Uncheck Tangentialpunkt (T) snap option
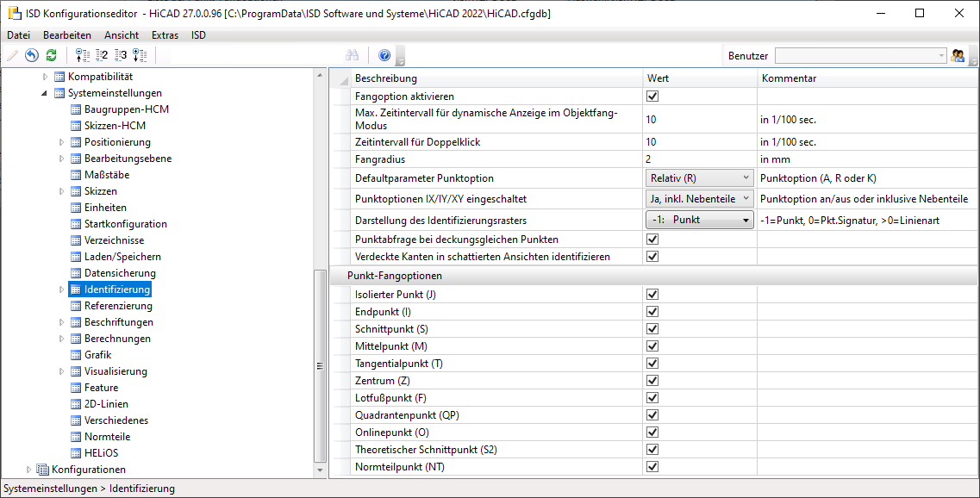 pos(652,363)
